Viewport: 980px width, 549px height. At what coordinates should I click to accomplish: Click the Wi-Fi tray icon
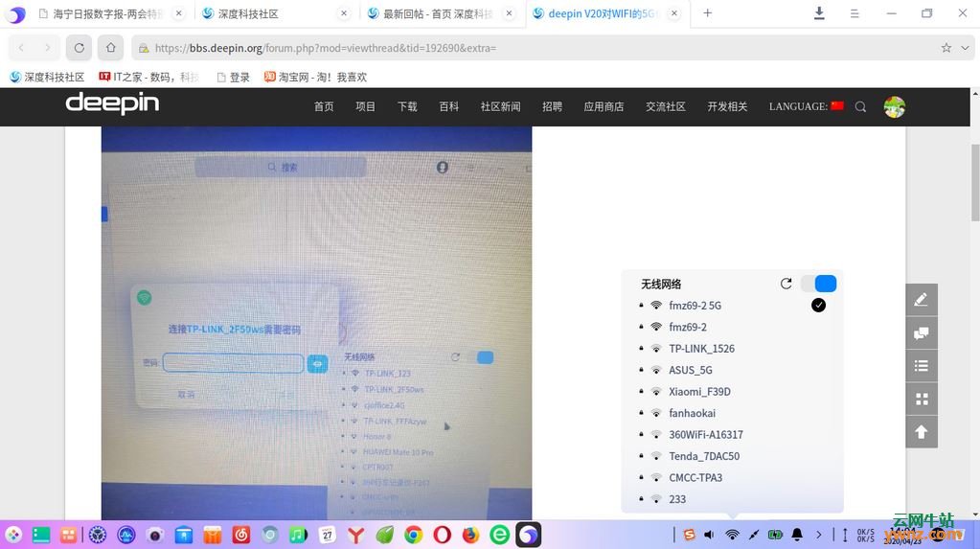pyautogui.click(x=732, y=535)
